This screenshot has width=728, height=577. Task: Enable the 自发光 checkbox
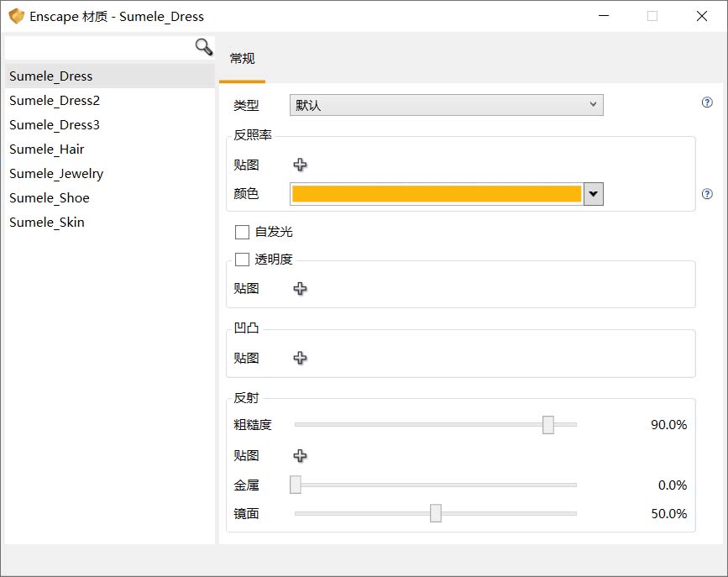[x=243, y=232]
